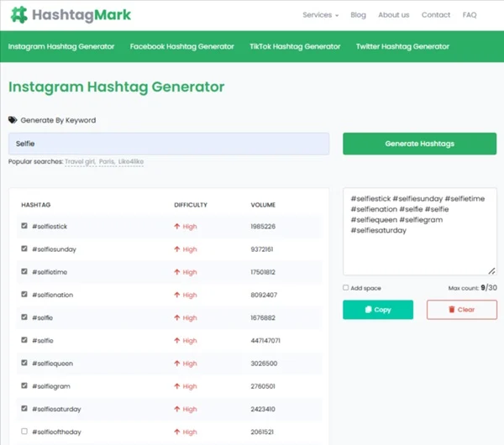Click the tag icon beside Generate By Keyword
The image size is (504, 445).
tap(13, 120)
